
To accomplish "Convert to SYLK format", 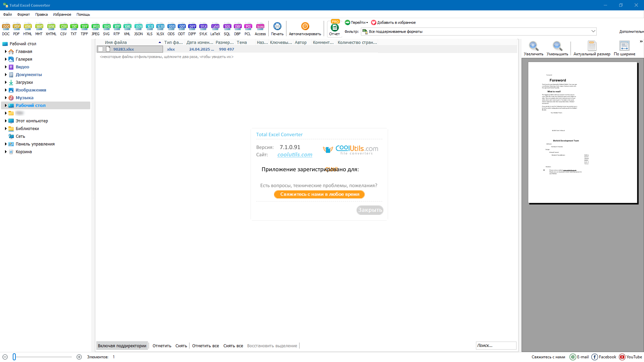I will point(203,29).
